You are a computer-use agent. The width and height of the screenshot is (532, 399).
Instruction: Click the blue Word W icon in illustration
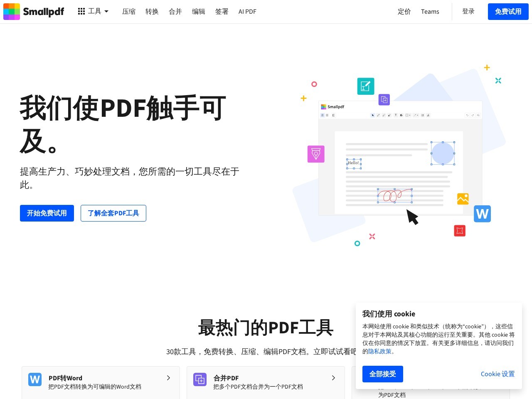tap(483, 214)
